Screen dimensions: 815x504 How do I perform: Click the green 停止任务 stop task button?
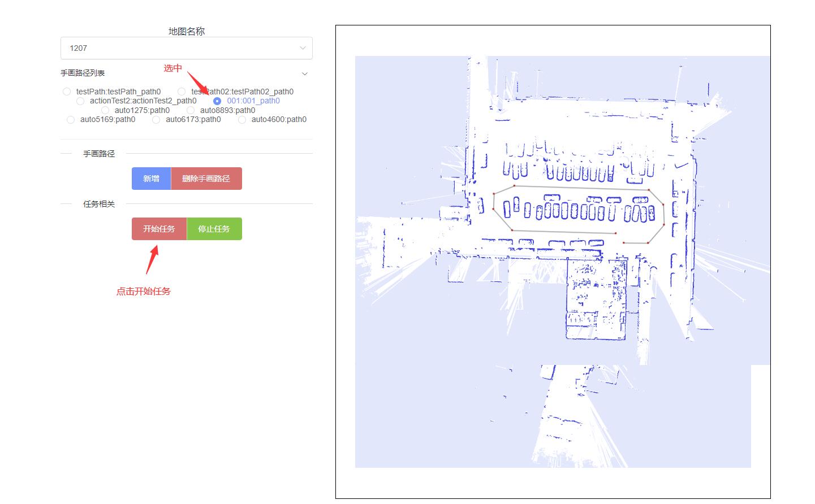pyautogui.click(x=214, y=229)
